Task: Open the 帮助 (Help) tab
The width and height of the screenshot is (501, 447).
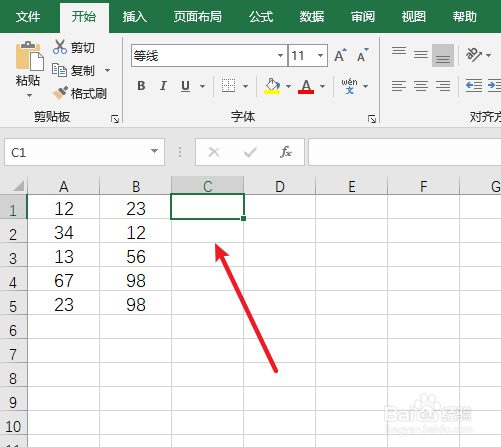Action: coord(464,17)
